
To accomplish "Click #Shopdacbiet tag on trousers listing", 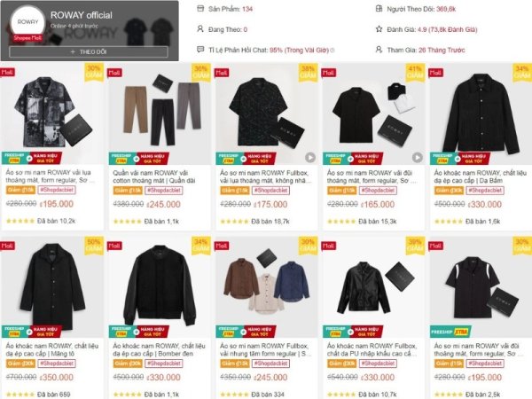I will 164,191.
